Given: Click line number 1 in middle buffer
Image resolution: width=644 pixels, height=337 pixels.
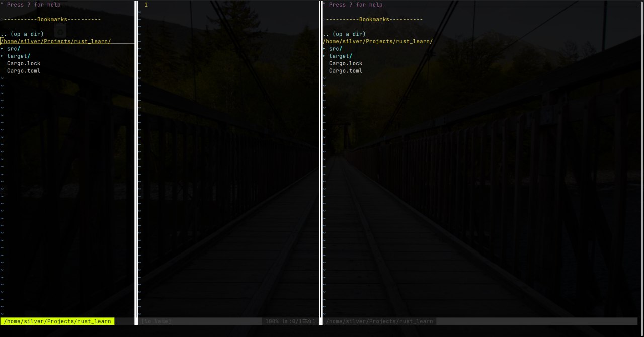Looking at the screenshot, I should [146, 5].
